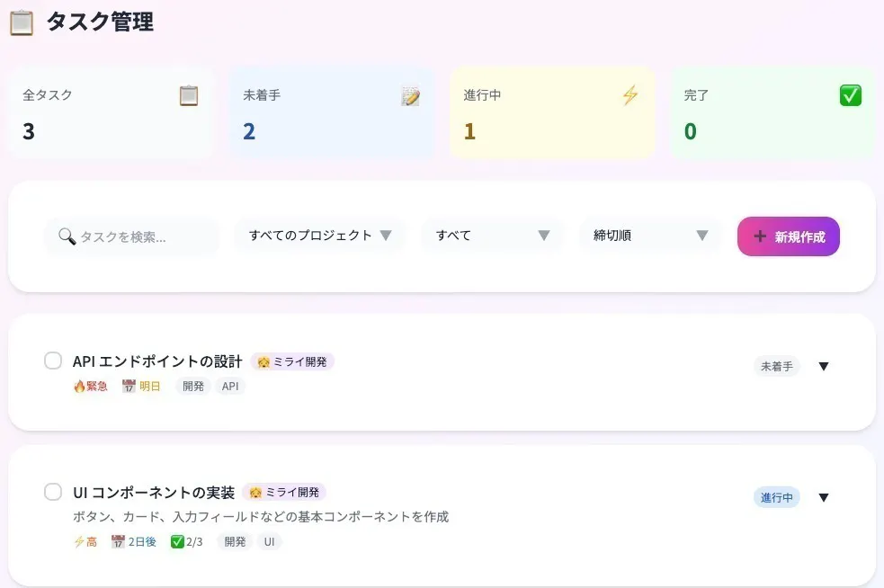Click the green checkmark icon in 完了 card

pos(850,95)
